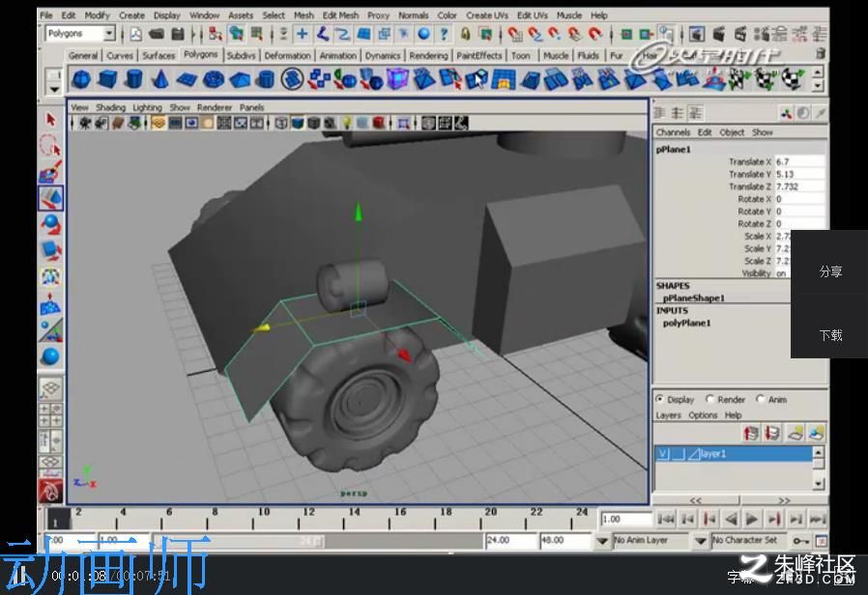Switch to the Rendering shelf tab
Viewport: 868px width, 595px height.
click(428, 55)
